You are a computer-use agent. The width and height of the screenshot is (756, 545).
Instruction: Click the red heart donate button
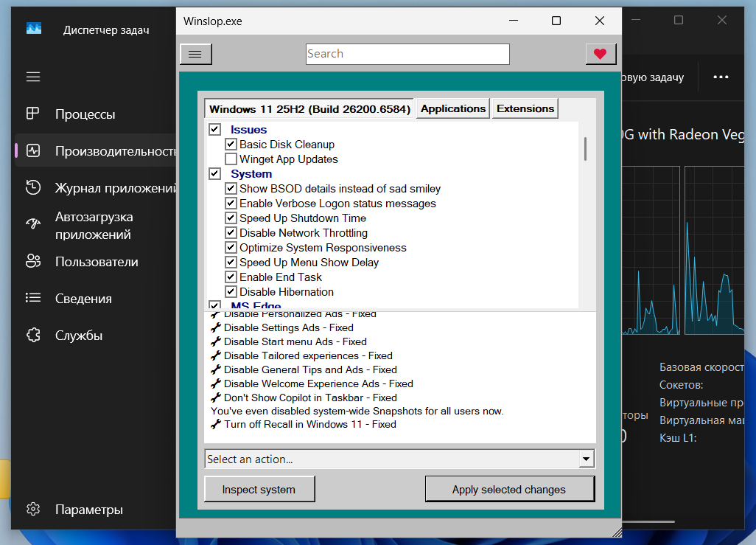click(x=601, y=54)
